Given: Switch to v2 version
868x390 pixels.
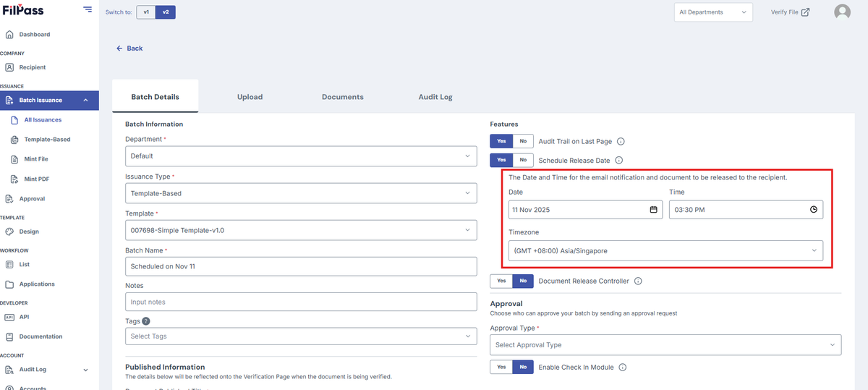Looking at the screenshot, I should 165,12.
